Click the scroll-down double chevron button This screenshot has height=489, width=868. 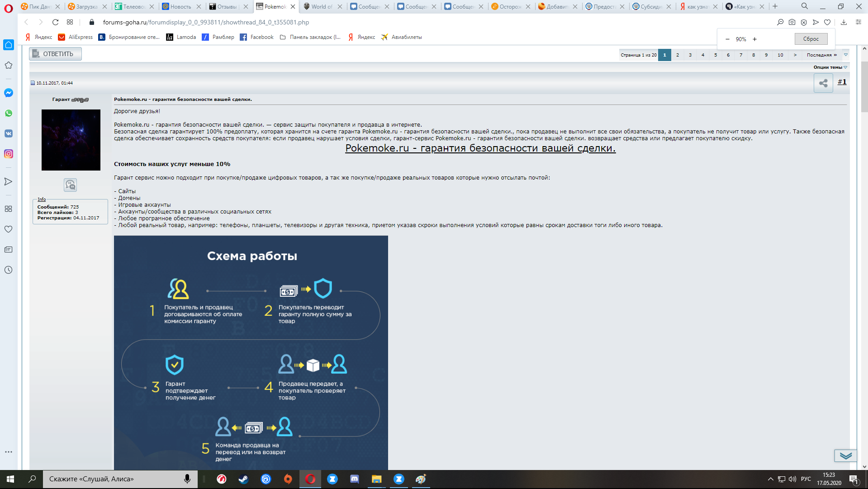846,456
